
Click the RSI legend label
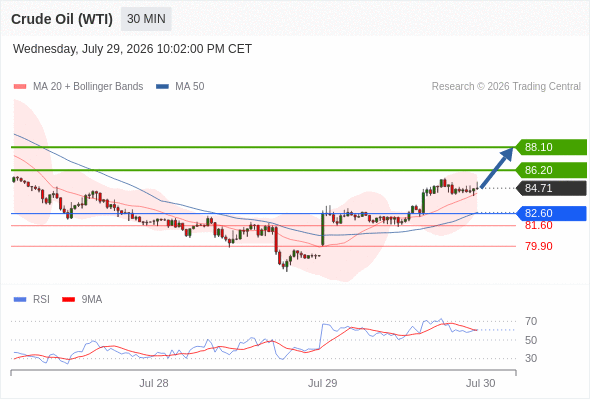click(x=41, y=300)
